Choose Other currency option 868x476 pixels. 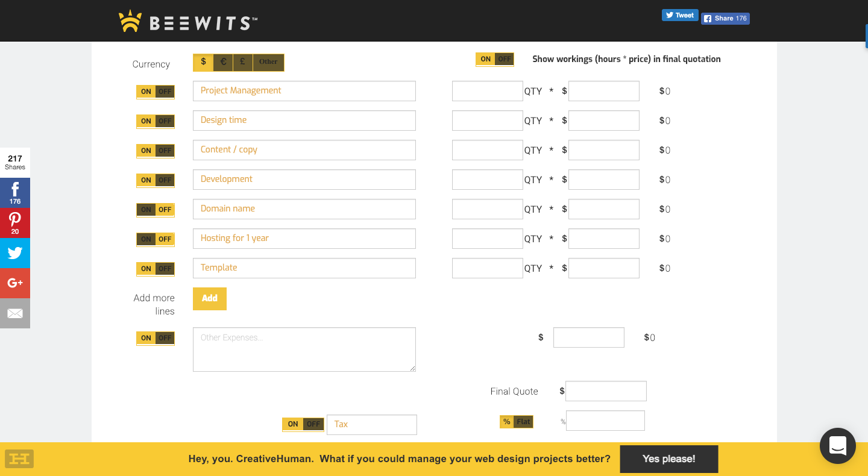pos(268,62)
